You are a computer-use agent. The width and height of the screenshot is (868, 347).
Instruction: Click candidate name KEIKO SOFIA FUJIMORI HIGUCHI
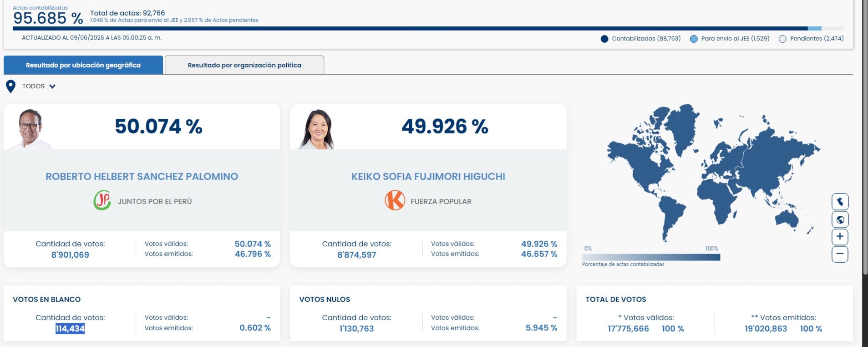coord(428,177)
